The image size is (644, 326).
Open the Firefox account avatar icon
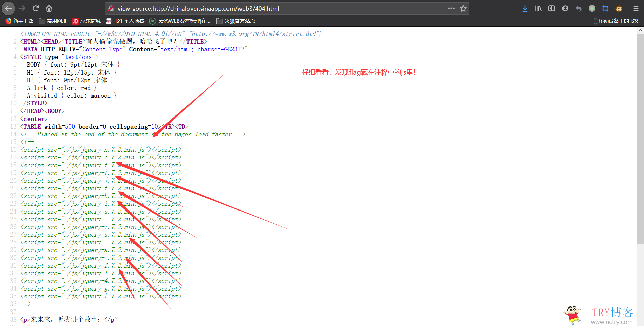tap(565, 8)
